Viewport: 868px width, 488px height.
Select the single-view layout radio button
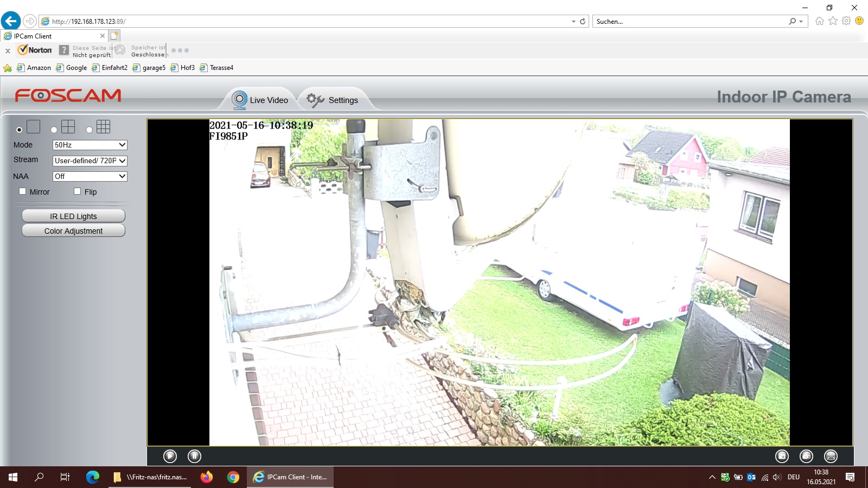point(20,130)
